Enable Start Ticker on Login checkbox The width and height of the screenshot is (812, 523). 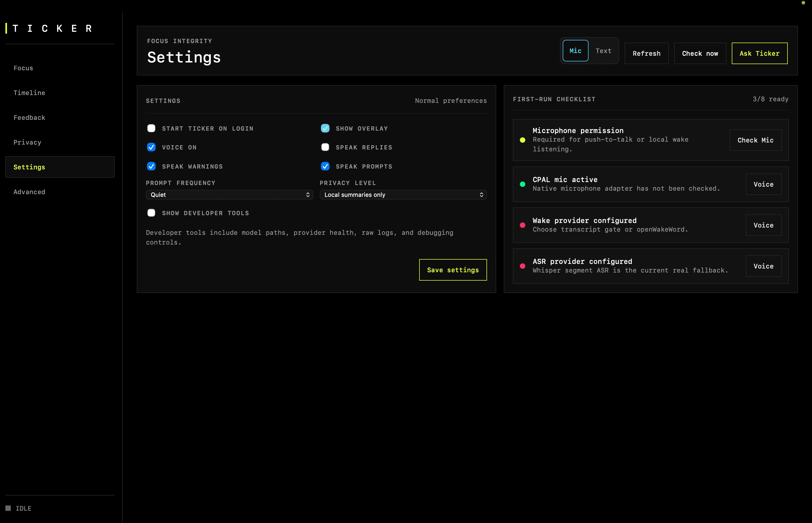[x=151, y=128]
